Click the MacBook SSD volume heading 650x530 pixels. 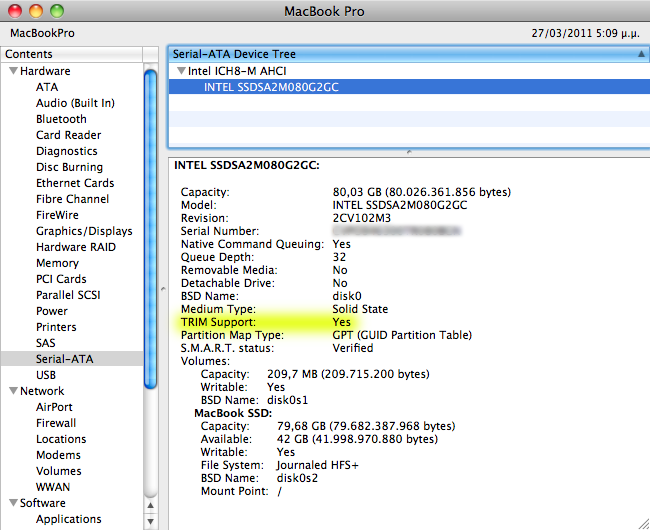coord(233,413)
